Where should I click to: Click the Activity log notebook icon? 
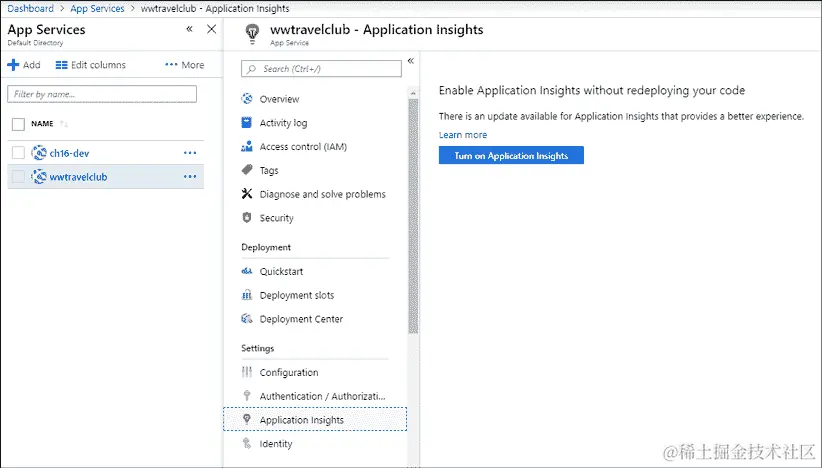247,122
